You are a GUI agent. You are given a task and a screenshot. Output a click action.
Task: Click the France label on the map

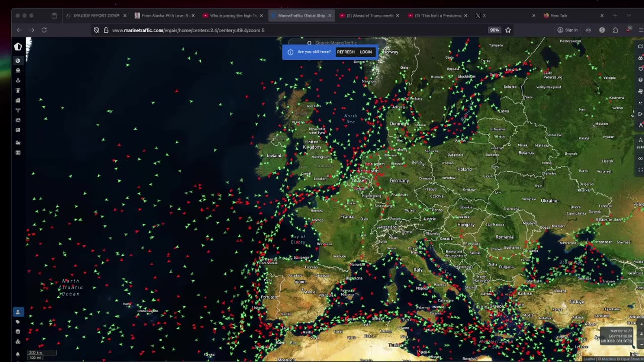click(x=347, y=217)
